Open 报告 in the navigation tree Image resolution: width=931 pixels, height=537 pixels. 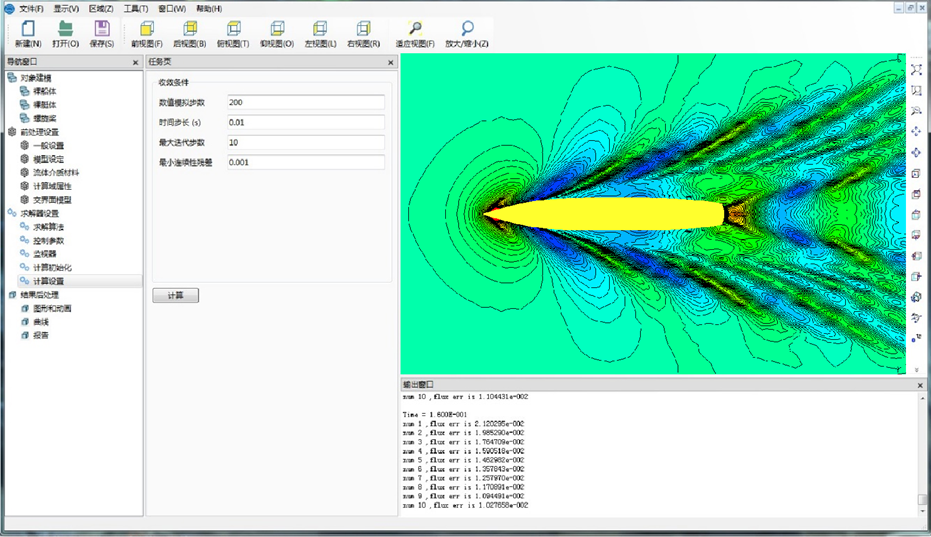tap(41, 336)
